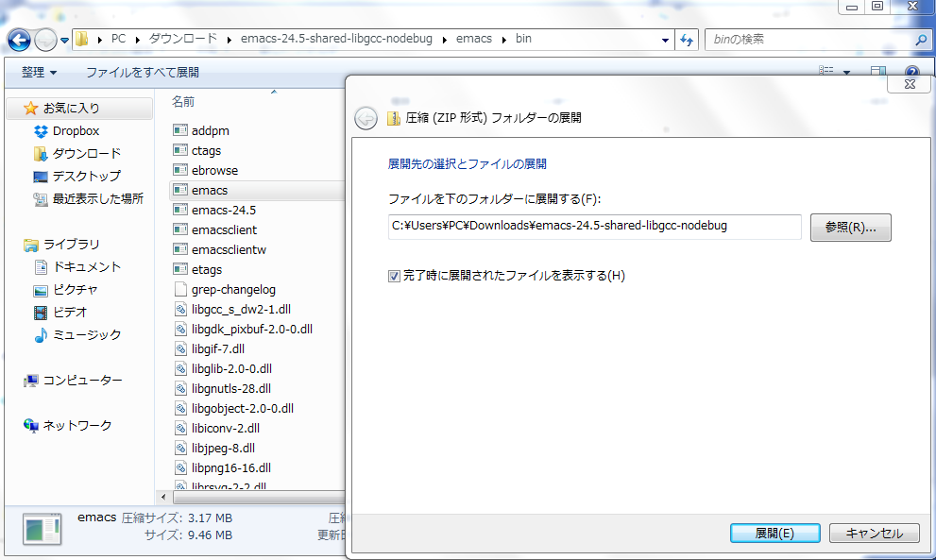Image resolution: width=936 pixels, height=560 pixels.
Task: Click the Explorer forward navigation arrow
Action: [x=46, y=40]
